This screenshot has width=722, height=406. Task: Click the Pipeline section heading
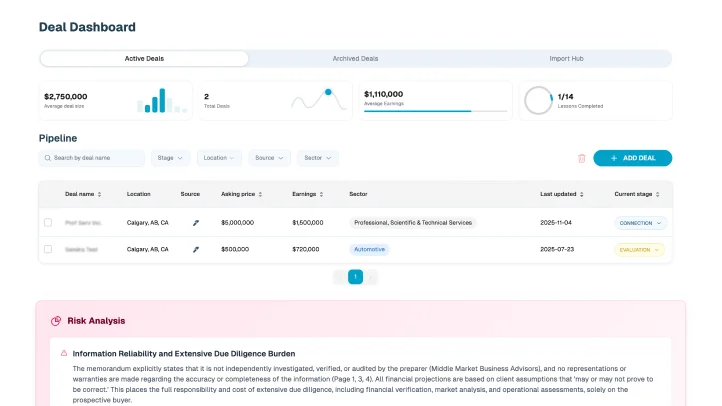[58, 138]
